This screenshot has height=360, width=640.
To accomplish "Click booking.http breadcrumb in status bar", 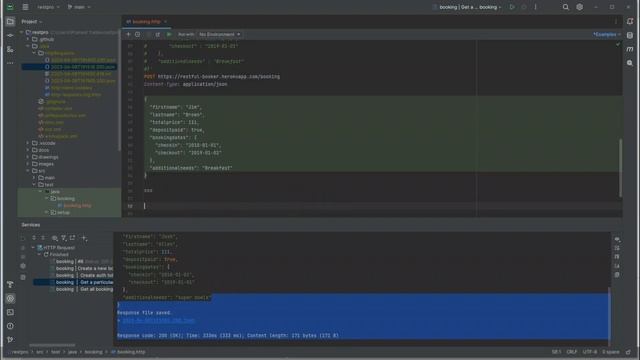I will (128, 352).
